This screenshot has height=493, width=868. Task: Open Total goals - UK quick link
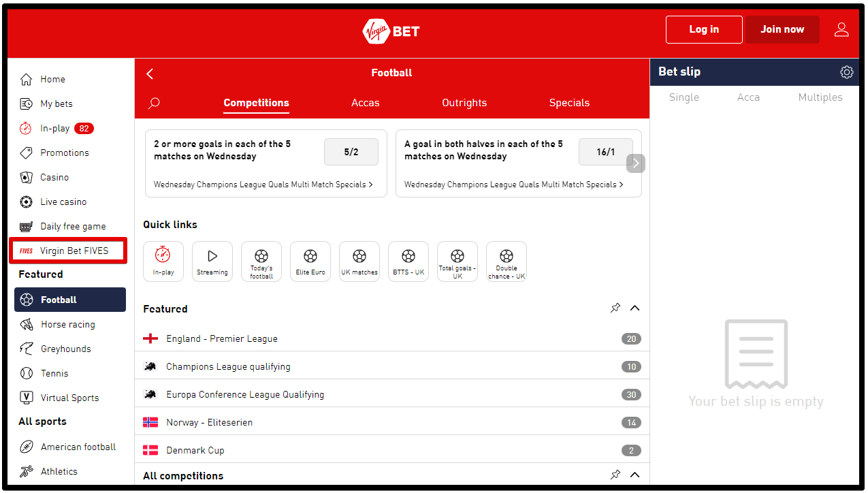pos(457,261)
